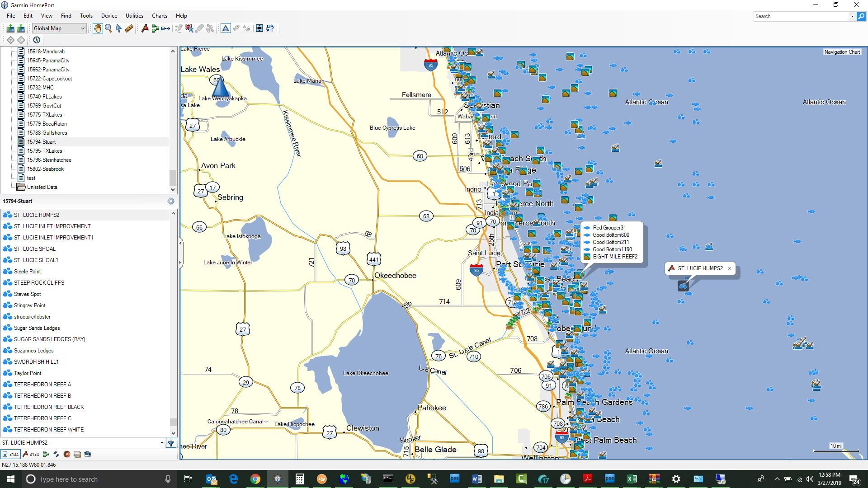Select waypoint TETREHEDRON REEF BLACK
Viewport: 868px width, 488px height.
(x=49, y=407)
